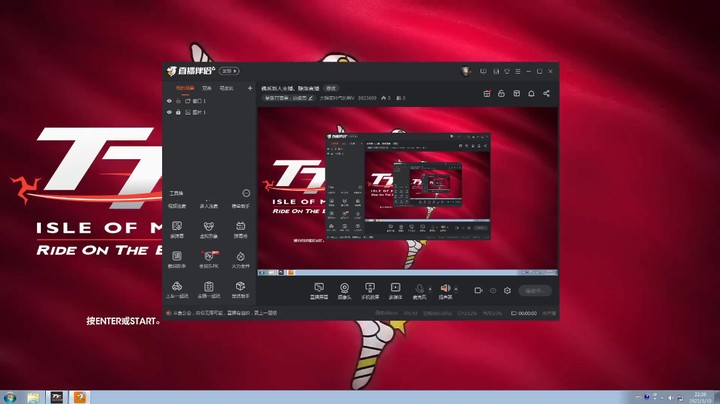Click the system tray volume icon

pyautogui.click(x=670, y=398)
